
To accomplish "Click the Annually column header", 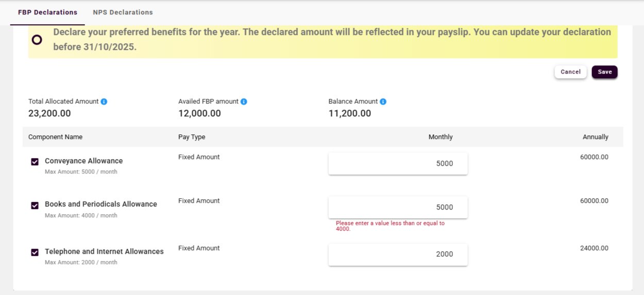I will (x=595, y=137).
